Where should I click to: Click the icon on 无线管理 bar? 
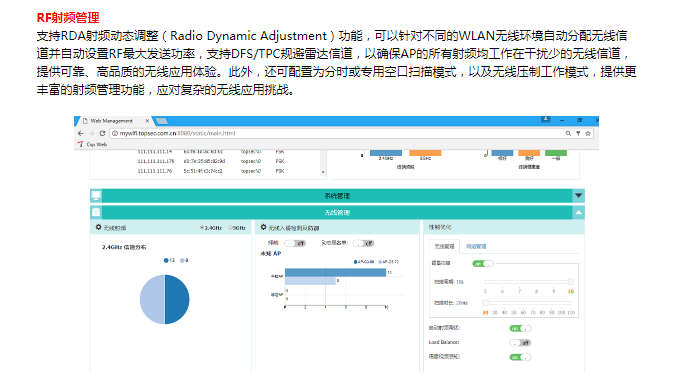click(x=96, y=212)
